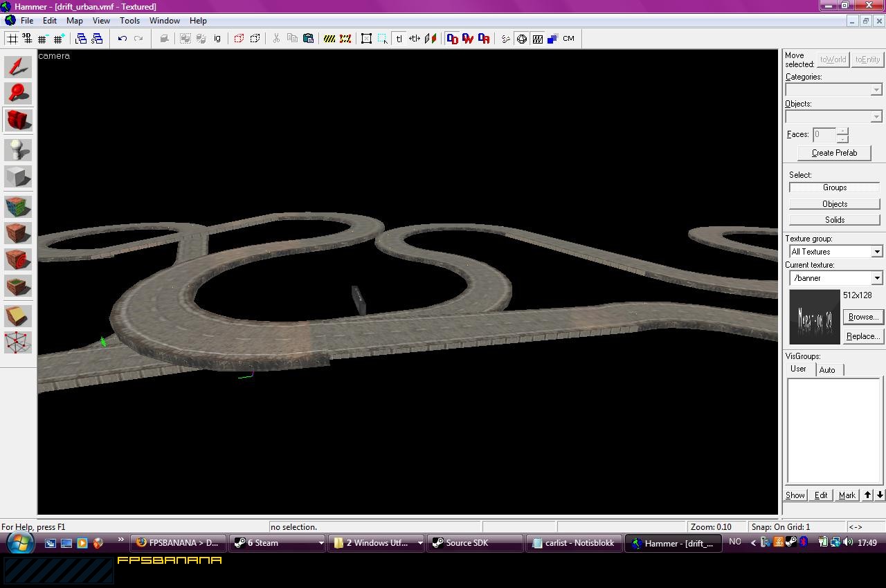Open the Entity tool
The image size is (886, 588).
(x=17, y=148)
